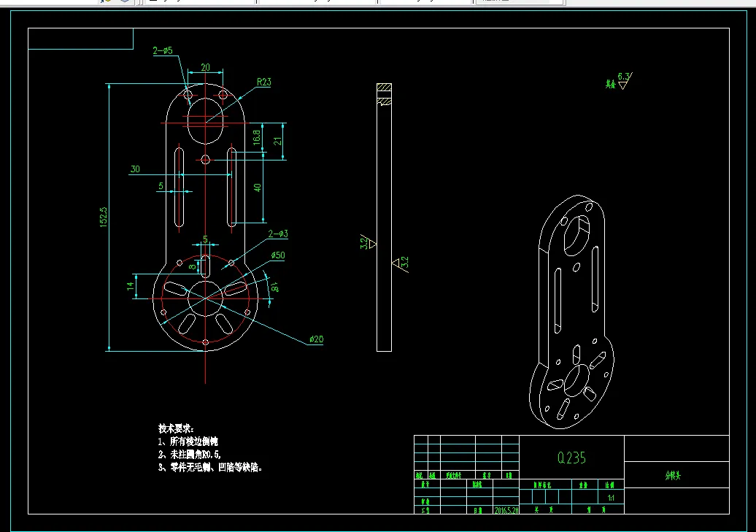Click the 40 slot length dimension

[x=257, y=188]
